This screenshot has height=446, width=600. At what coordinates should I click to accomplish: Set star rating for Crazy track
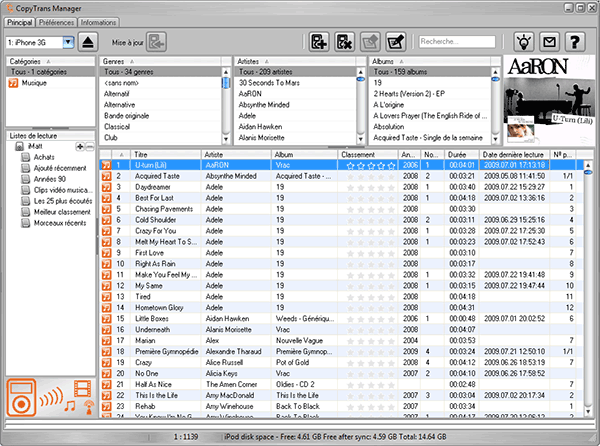coord(370,363)
